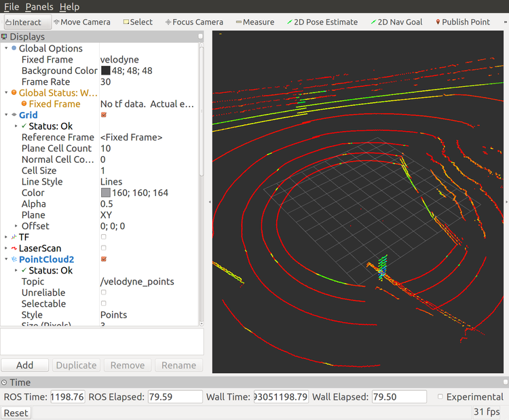This screenshot has height=420, width=509.
Task: Open the File menu
Action: [12, 7]
